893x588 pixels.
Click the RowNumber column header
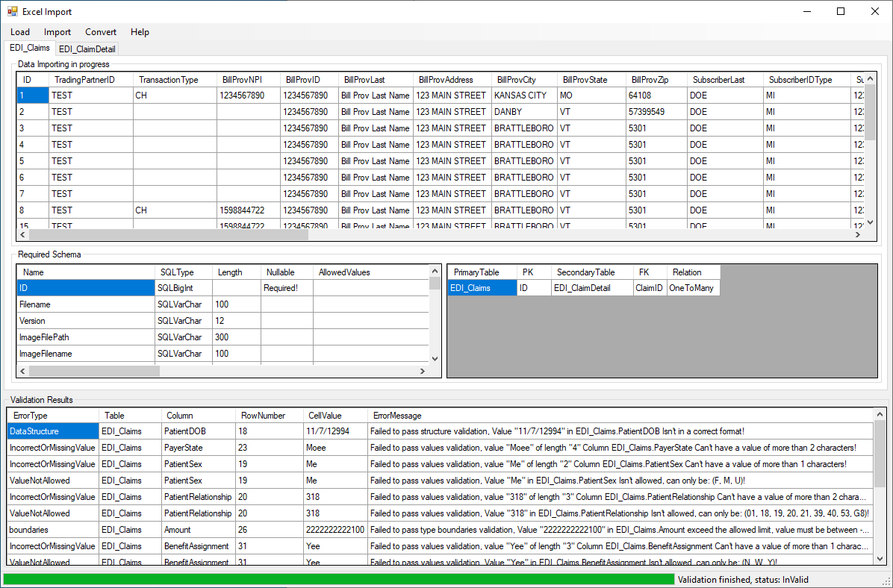(x=270, y=416)
